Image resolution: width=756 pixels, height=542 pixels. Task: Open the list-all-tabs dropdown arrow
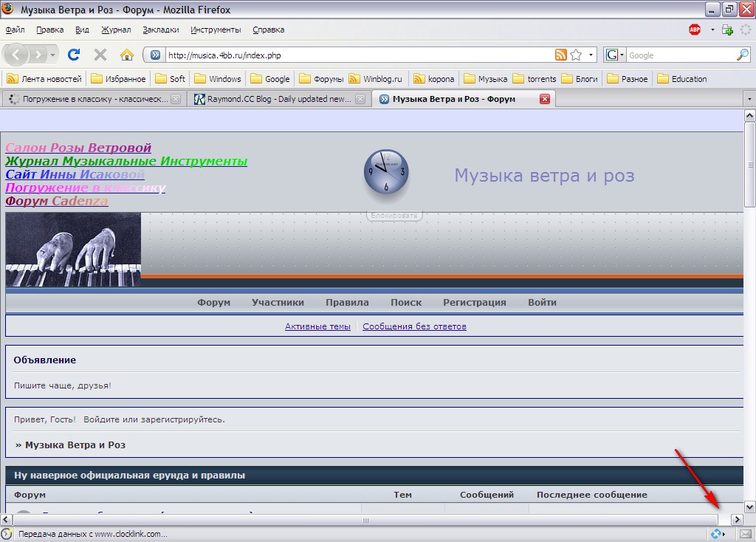point(749,99)
